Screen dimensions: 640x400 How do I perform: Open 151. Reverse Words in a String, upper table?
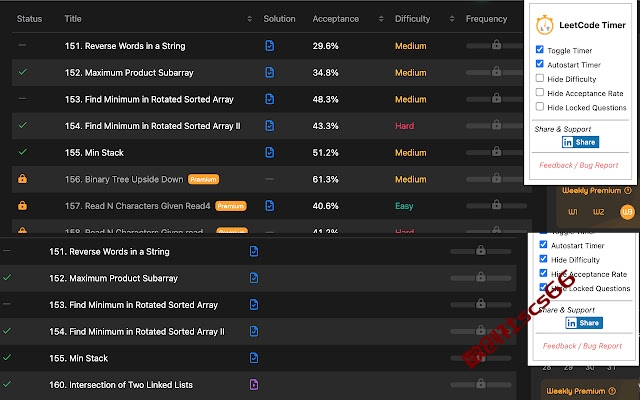point(125,46)
